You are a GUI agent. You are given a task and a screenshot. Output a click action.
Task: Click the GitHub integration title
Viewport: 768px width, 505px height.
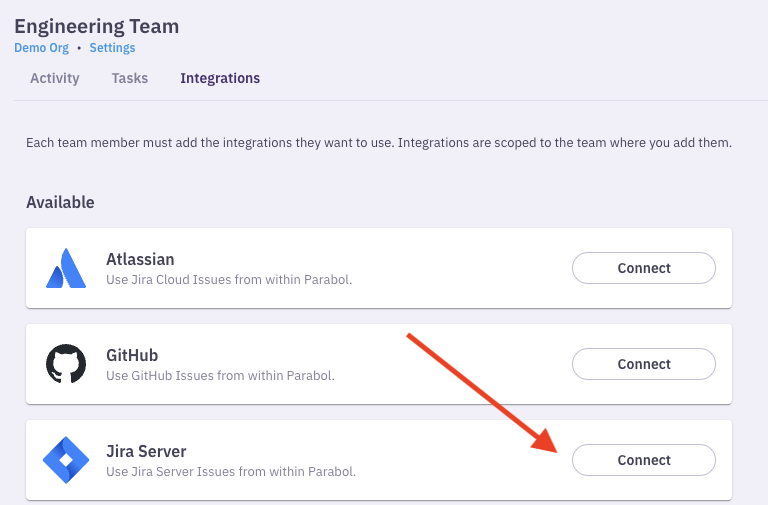point(132,355)
